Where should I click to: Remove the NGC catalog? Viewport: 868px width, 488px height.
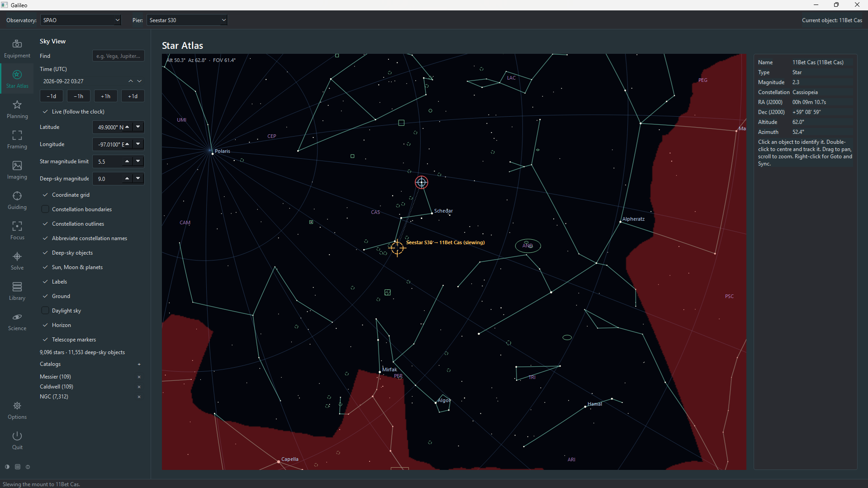[139, 397]
